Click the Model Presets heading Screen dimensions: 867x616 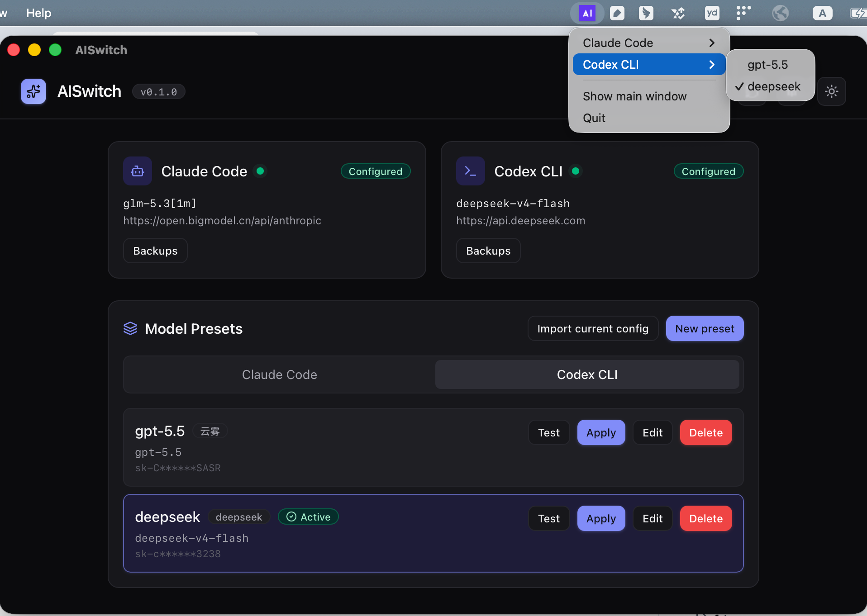194,328
